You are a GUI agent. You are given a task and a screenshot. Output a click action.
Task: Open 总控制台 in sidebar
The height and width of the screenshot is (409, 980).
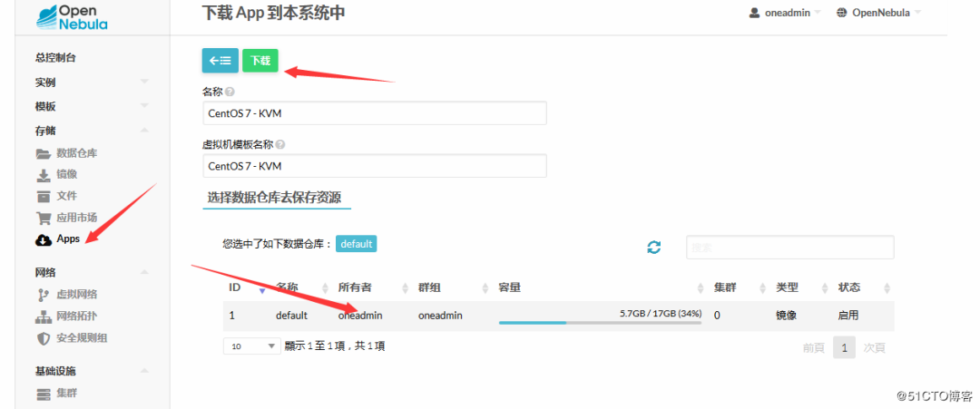click(x=55, y=57)
